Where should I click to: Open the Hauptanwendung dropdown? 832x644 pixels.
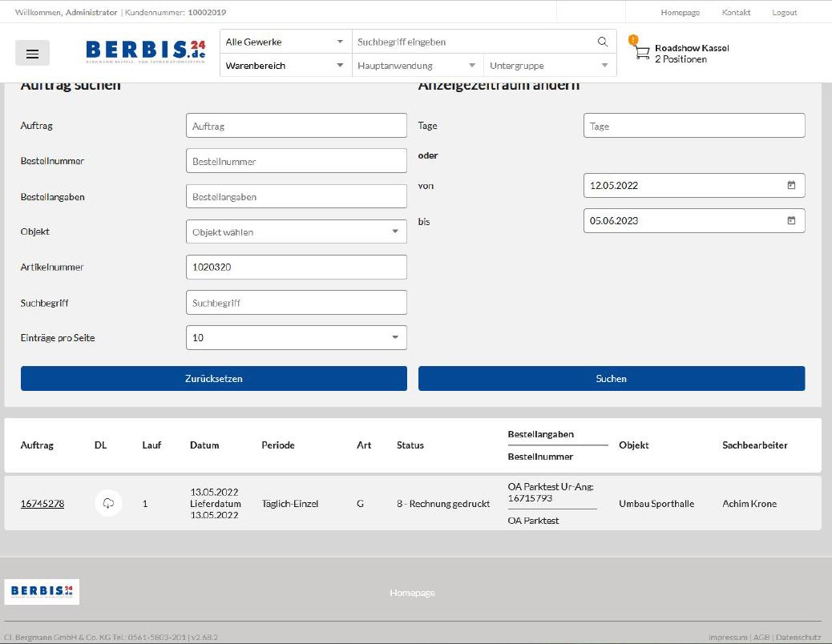pos(417,66)
